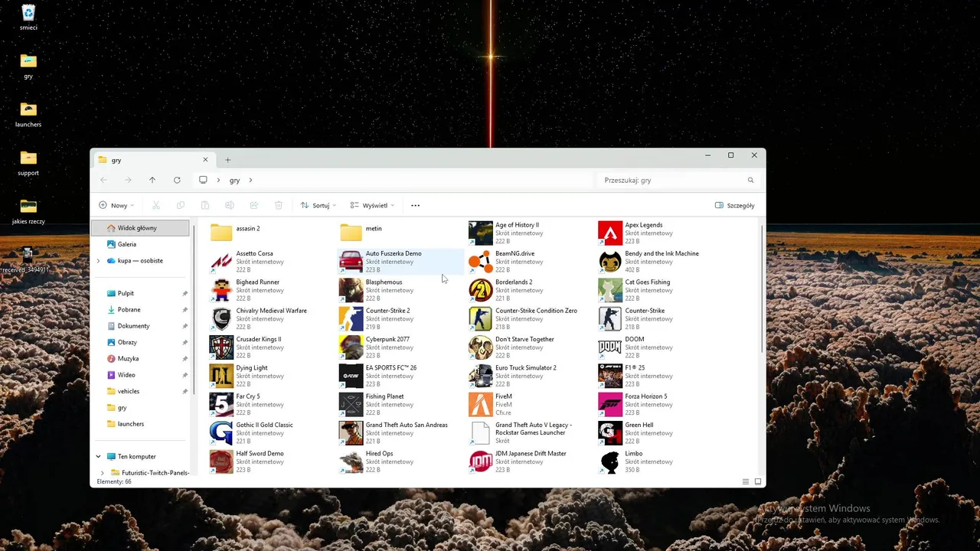Open the assasin 2 folder

[221, 233]
